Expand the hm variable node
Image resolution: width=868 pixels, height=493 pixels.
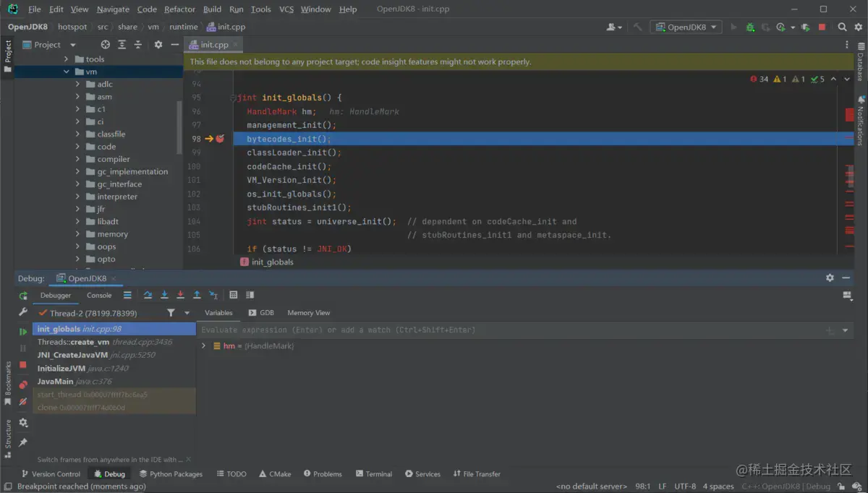pyautogui.click(x=204, y=346)
